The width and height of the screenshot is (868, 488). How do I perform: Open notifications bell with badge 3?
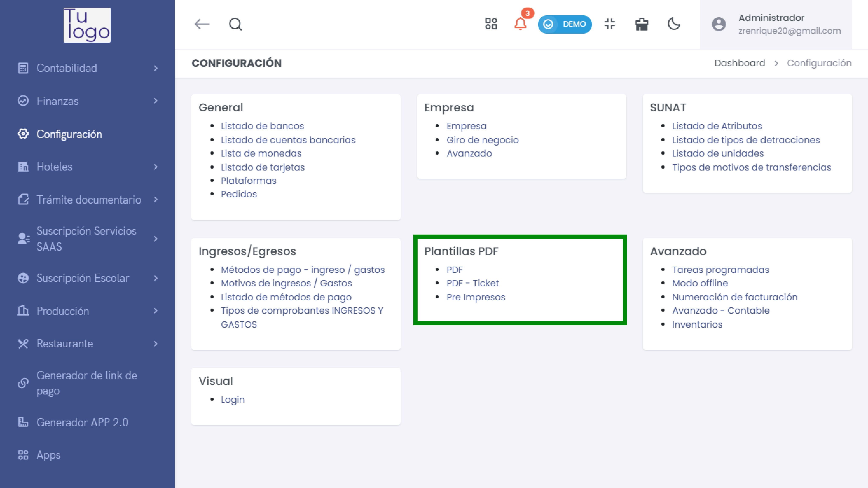tap(520, 24)
